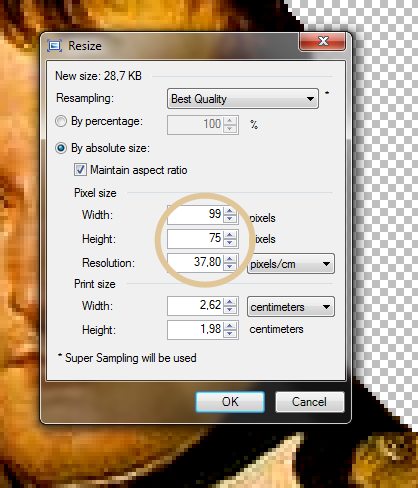
Task: Decrease print Height with down arrow
Action: click(229, 334)
